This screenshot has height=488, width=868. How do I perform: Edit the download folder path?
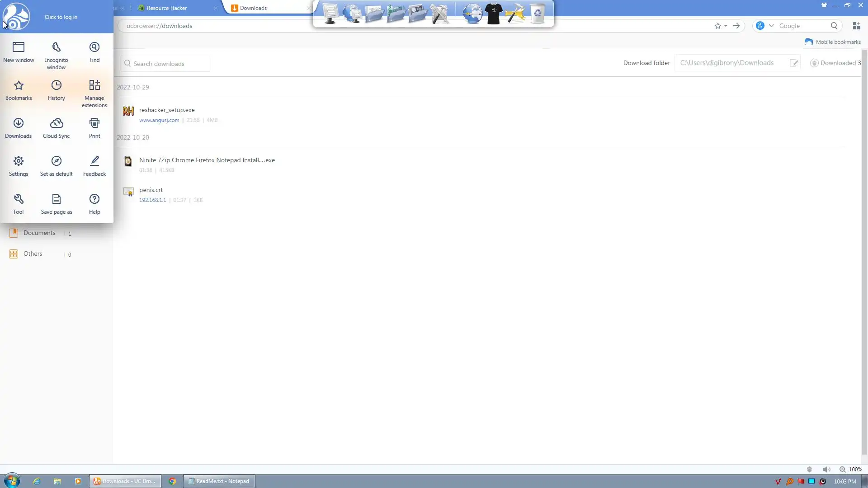tap(793, 63)
